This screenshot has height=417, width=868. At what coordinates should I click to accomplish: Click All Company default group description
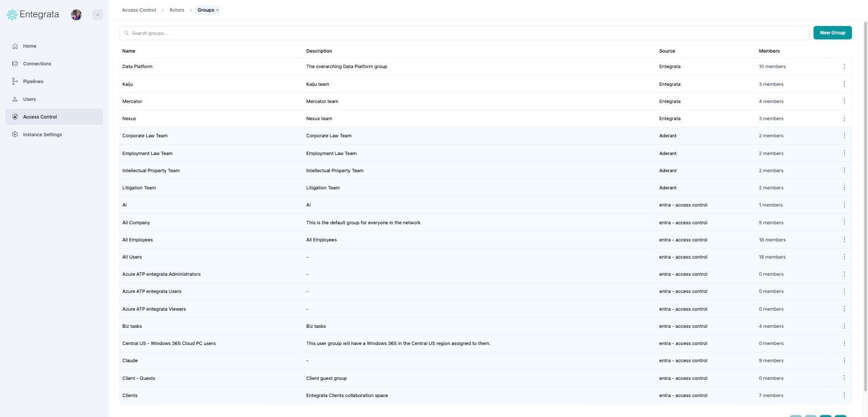[x=363, y=223]
